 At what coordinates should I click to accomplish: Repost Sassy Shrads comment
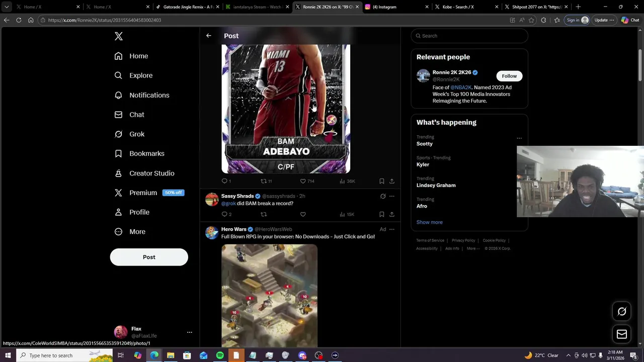pyautogui.click(x=264, y=214)
